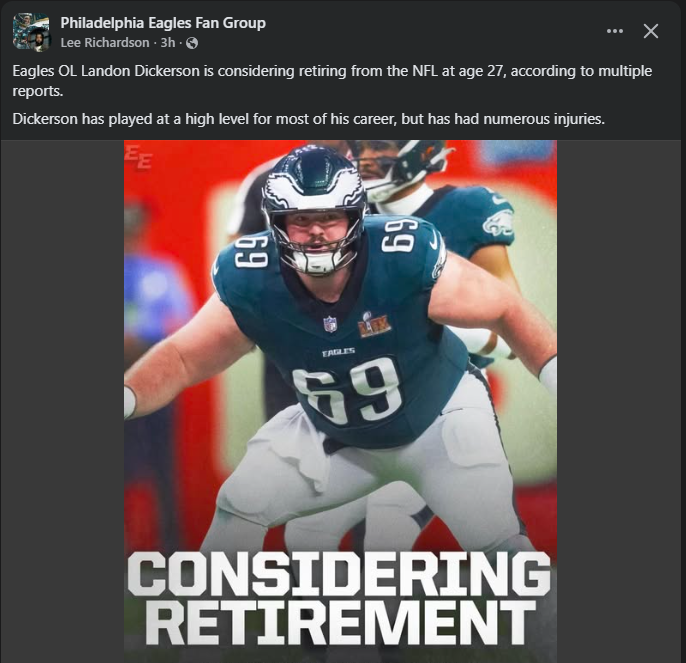Select the paragraph mentioning numerous injuries
The width and height of the screenshot is (686, 663).
click(308, 119)
